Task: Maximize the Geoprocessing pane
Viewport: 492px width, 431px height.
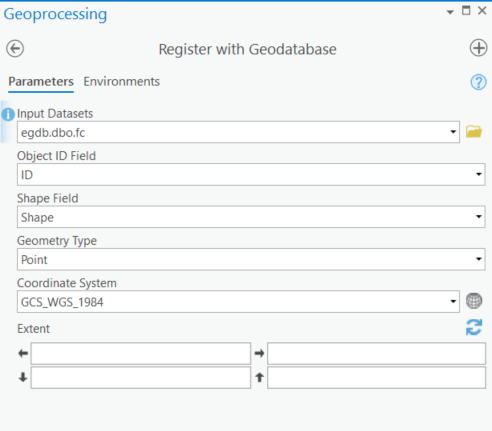Action: pyautogui.click(x=466, y=11)
